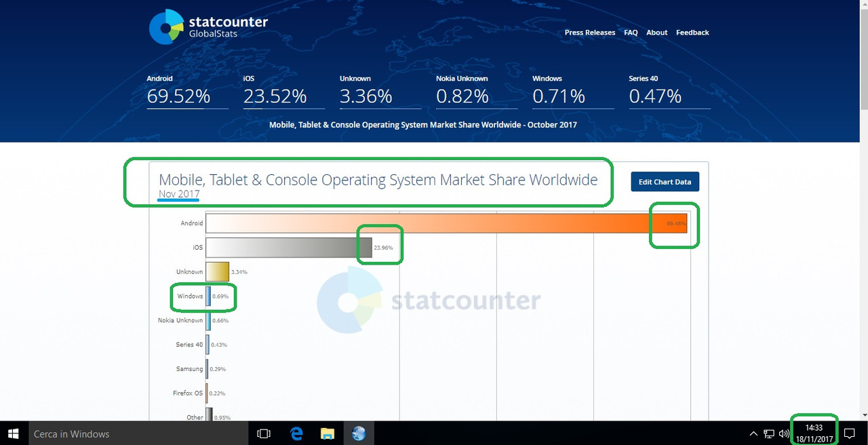The image size is (868, 445).
Task: Click the page scrollbar up arrow
Action: pos(863,5)
